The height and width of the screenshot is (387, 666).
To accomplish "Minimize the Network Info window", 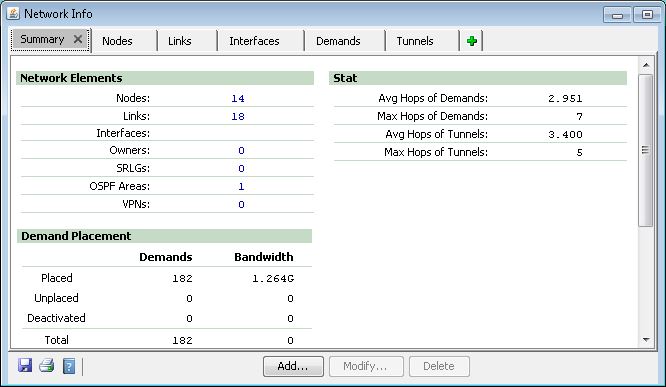I will click(617, 15).
